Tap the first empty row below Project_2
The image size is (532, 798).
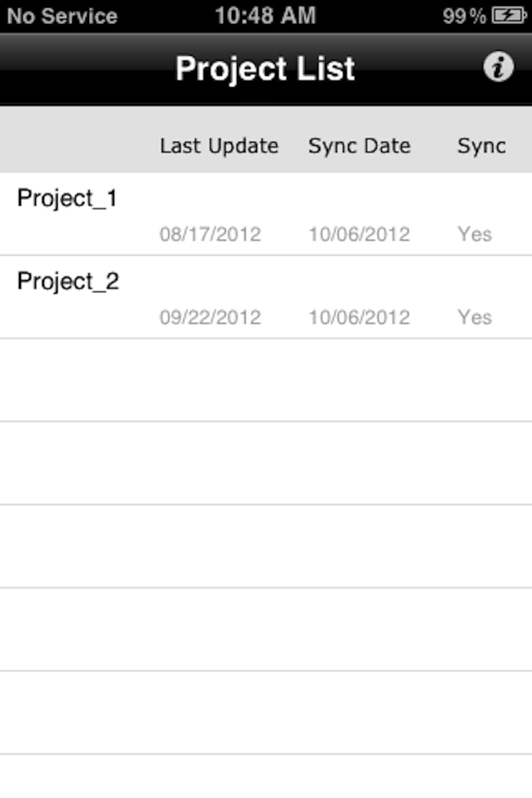[266, 380]
